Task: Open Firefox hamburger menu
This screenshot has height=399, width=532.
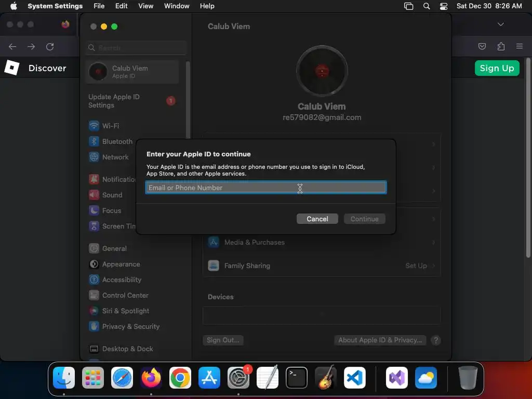Action: (x=519, y=46)
